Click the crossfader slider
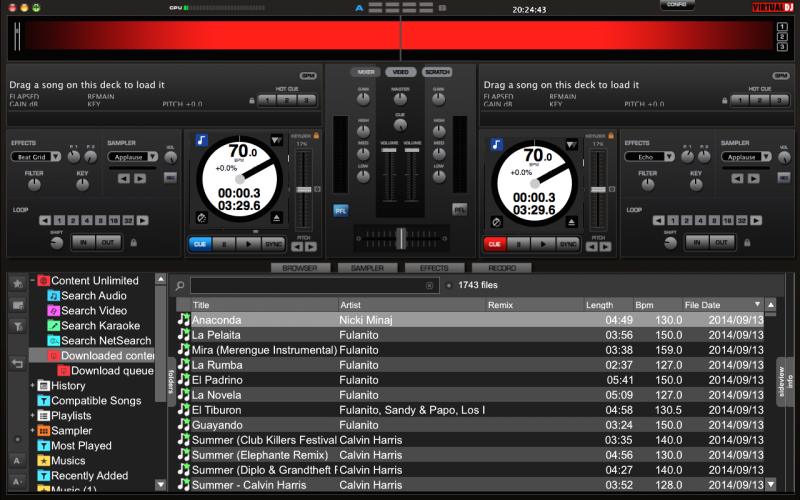 tap(400, 237)
